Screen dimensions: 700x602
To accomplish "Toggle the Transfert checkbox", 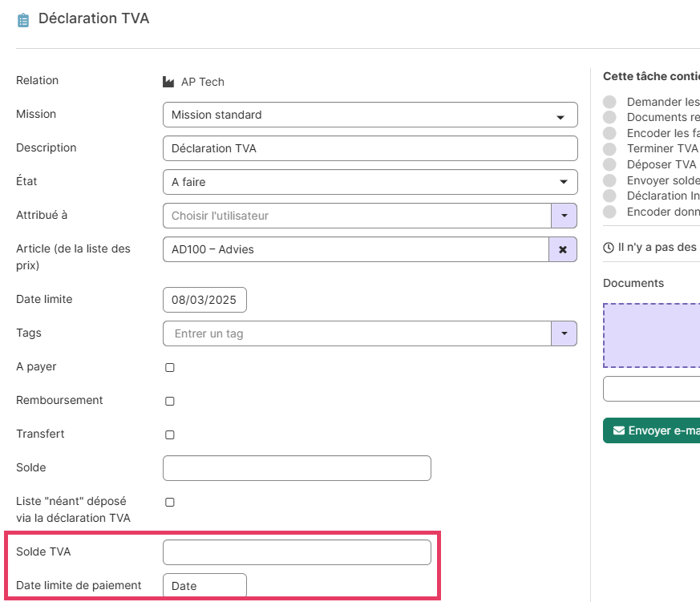I will click(x=170, y=435).
